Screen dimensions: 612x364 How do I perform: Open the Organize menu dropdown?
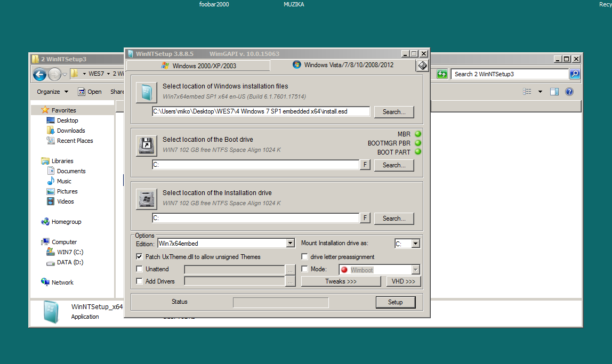[53, 92]
